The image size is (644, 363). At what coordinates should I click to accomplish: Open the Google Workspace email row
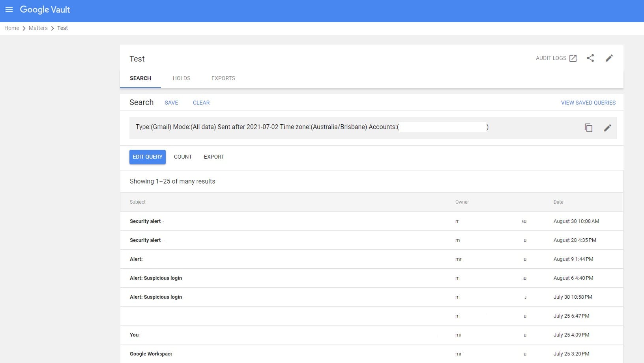[151, 354]
